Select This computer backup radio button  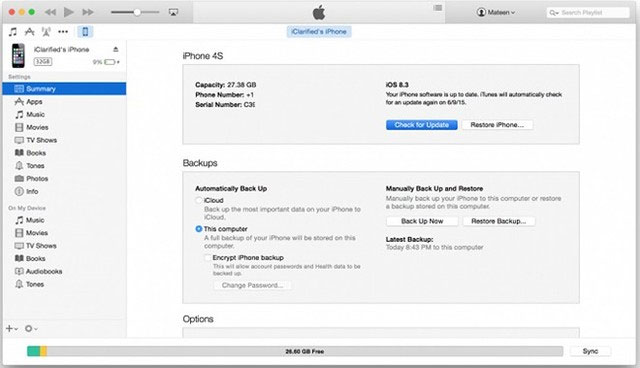[x=199, y=229]
